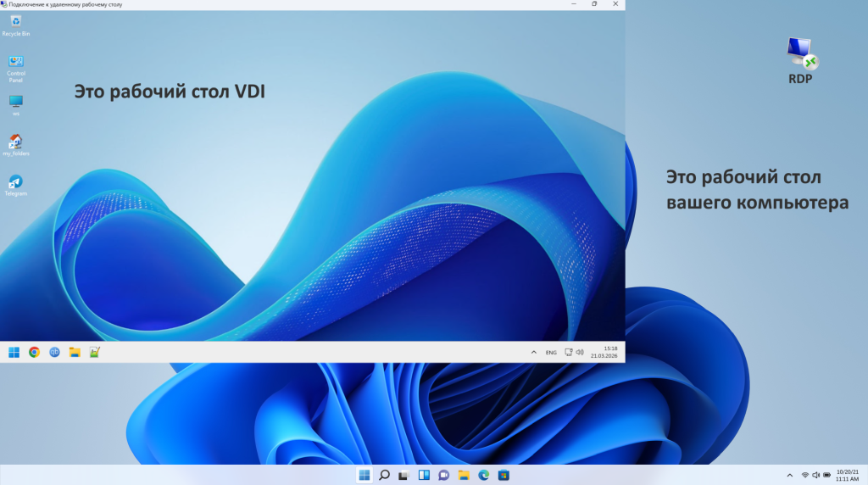Open the VDI volume speaker control
The image size is (868, 485).
tap(580, 352)
